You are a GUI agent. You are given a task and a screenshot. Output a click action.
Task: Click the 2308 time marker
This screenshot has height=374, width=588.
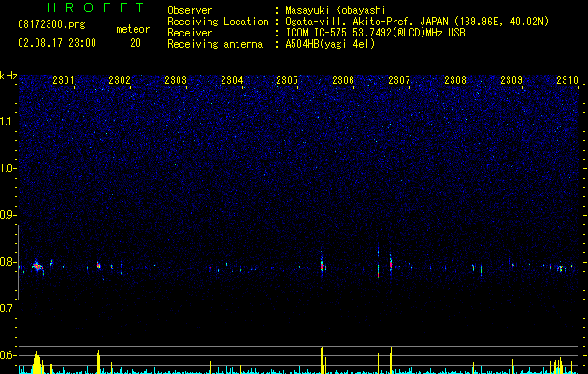click(455, 80)
